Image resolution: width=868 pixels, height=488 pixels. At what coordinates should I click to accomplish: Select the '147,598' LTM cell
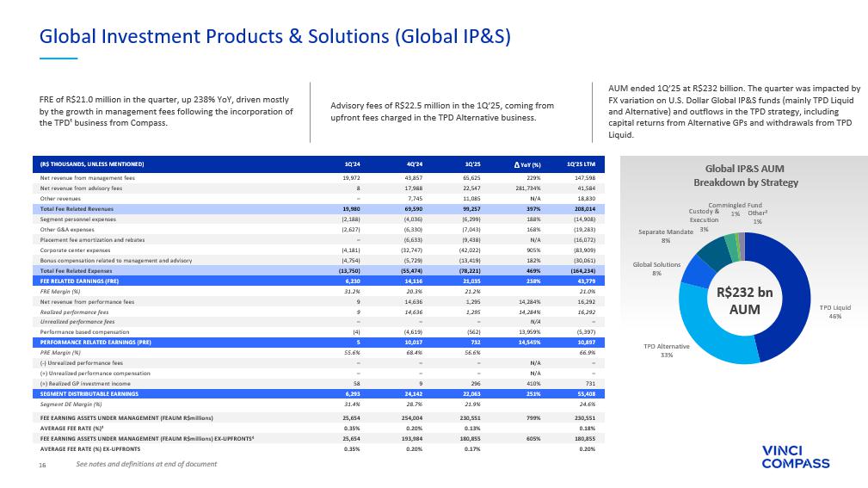coord(586,178)
